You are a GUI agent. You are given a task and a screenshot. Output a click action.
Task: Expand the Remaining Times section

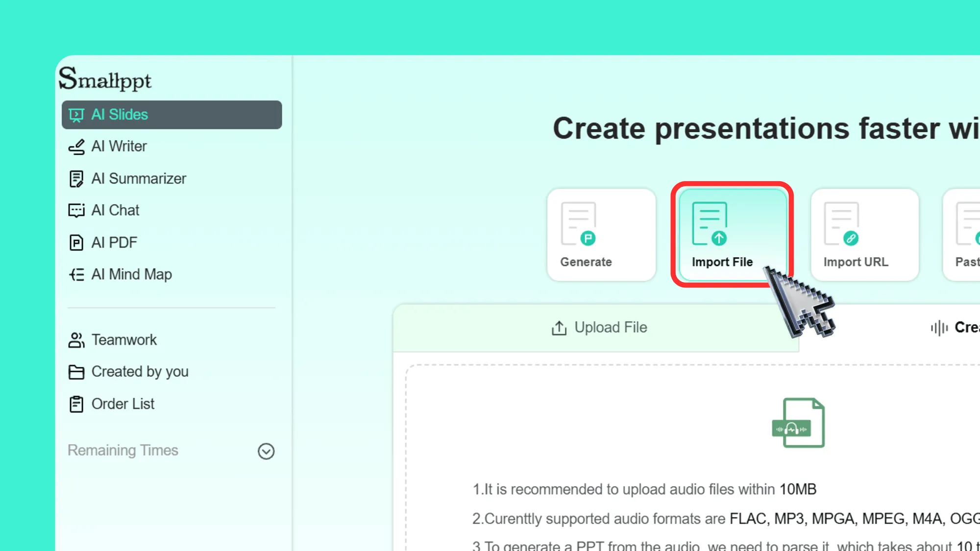tap(266, 451)
